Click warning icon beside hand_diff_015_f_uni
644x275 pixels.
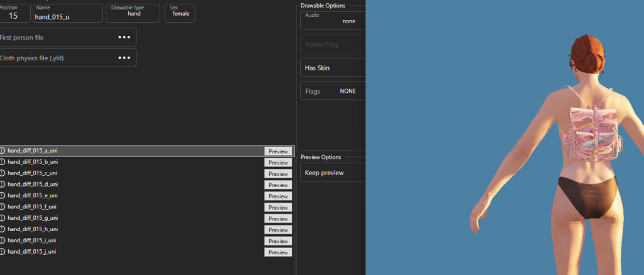pyautogui.click(x=3, y=207)
